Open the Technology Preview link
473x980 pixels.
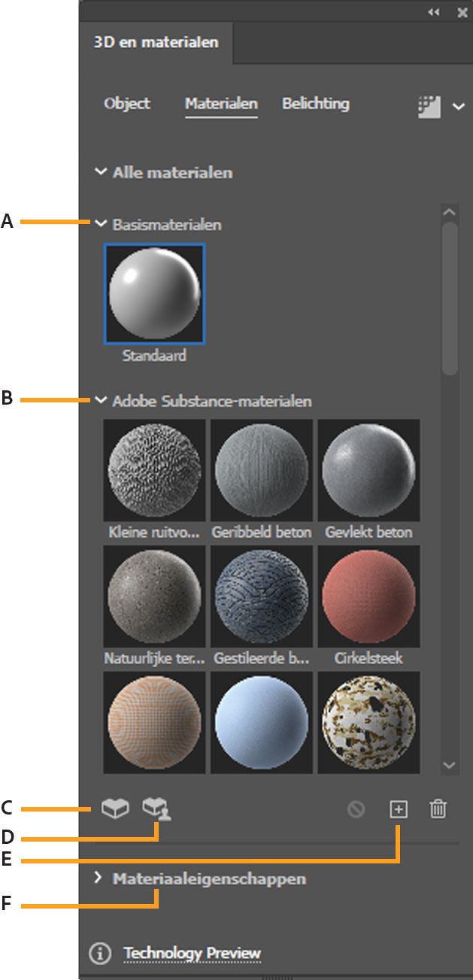point(192,953)
